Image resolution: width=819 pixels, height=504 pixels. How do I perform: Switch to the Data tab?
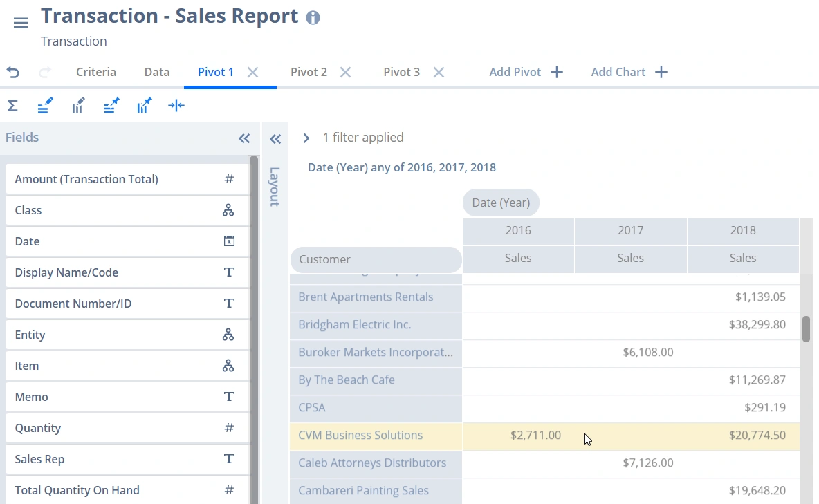point(157,72)
